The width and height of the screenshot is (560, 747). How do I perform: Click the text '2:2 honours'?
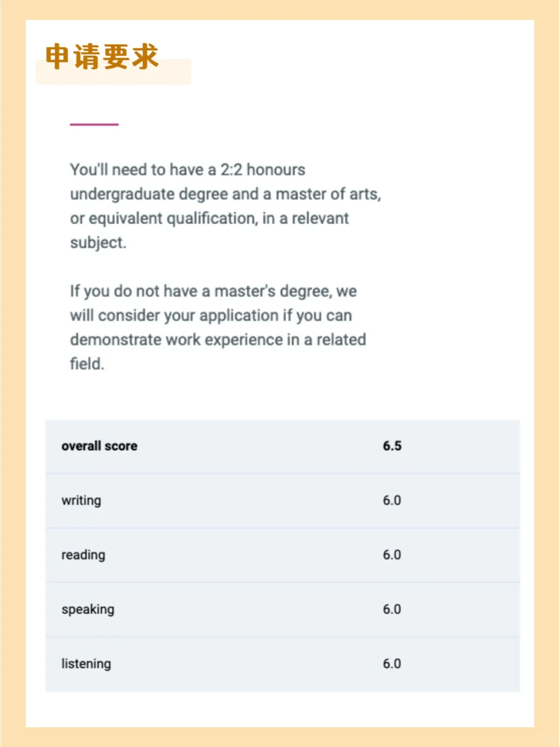click(263, 170)
